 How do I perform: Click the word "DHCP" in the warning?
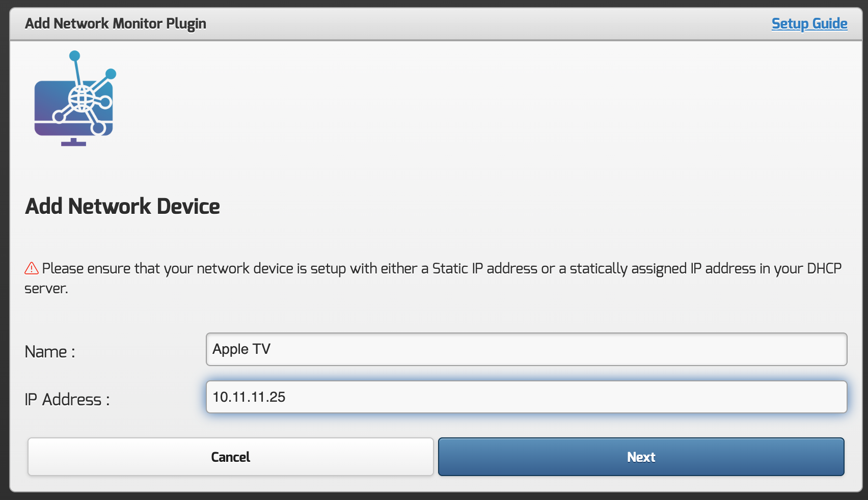pos(824,268)
